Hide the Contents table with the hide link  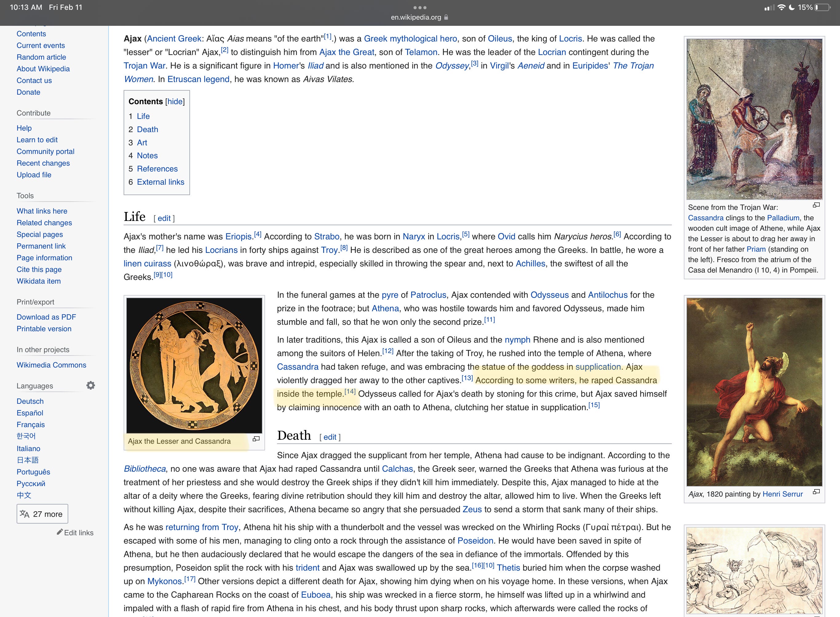point(175,102)
